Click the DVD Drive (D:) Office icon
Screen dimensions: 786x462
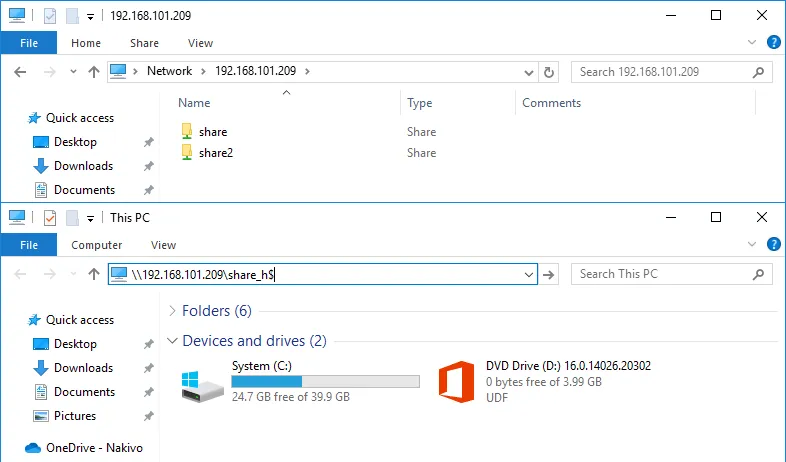pyautogui.click(x=456, y=381)
